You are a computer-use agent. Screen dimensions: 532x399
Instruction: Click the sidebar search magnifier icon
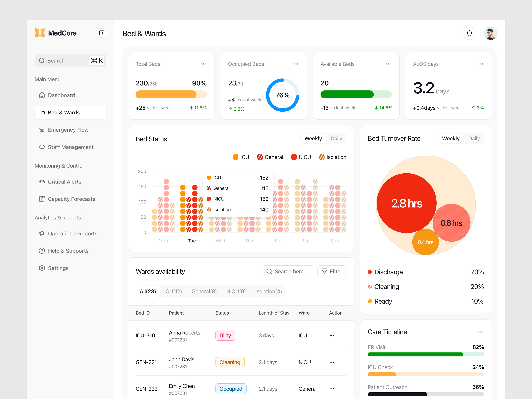click(x=42, y=61)
